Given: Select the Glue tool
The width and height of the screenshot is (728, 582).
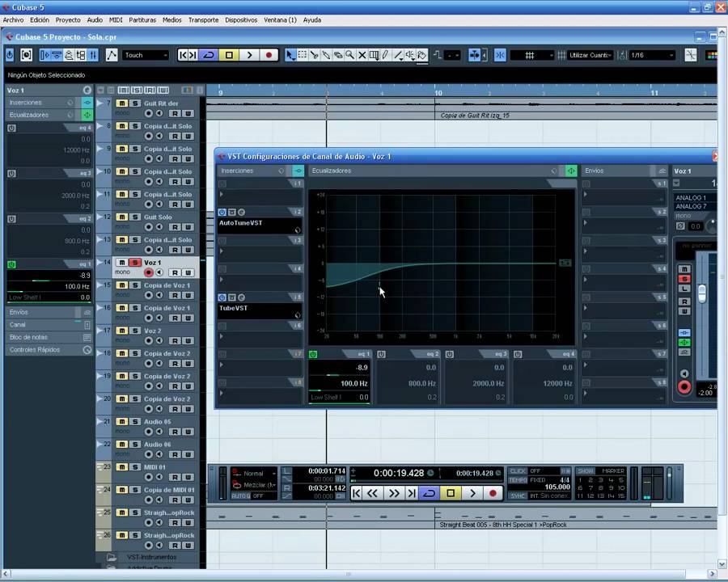Looking at the screenshot, I should (327, 55).
